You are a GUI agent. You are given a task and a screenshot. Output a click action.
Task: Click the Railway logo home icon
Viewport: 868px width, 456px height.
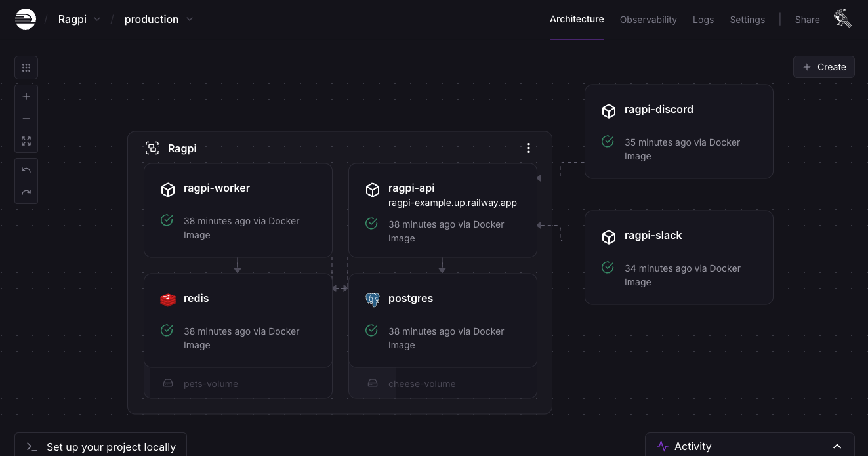[26, 19]
